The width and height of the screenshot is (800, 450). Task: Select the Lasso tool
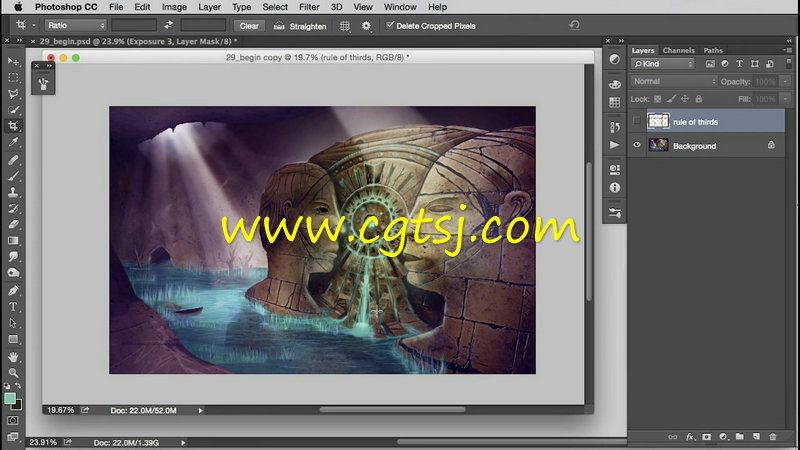13,93
